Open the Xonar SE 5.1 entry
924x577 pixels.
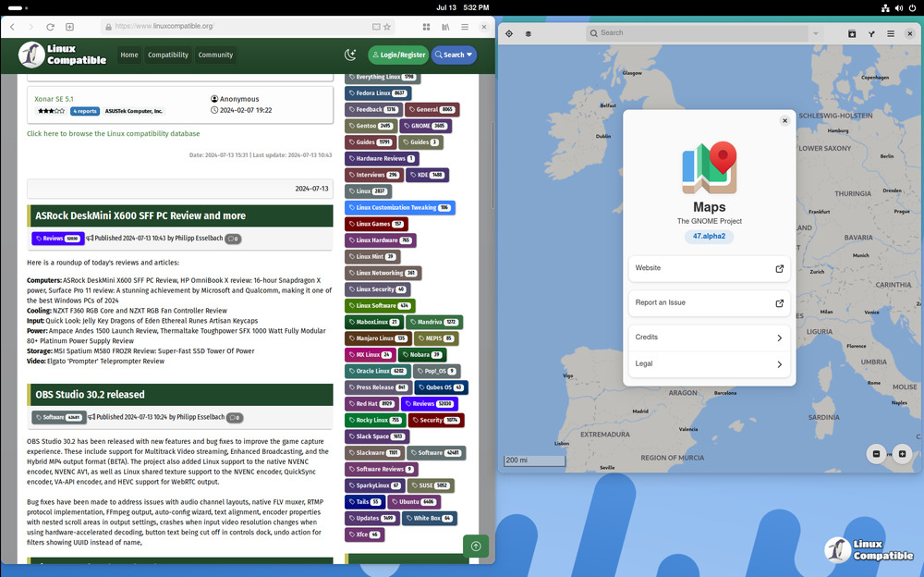pyautogui.click(x=54, y=99)
